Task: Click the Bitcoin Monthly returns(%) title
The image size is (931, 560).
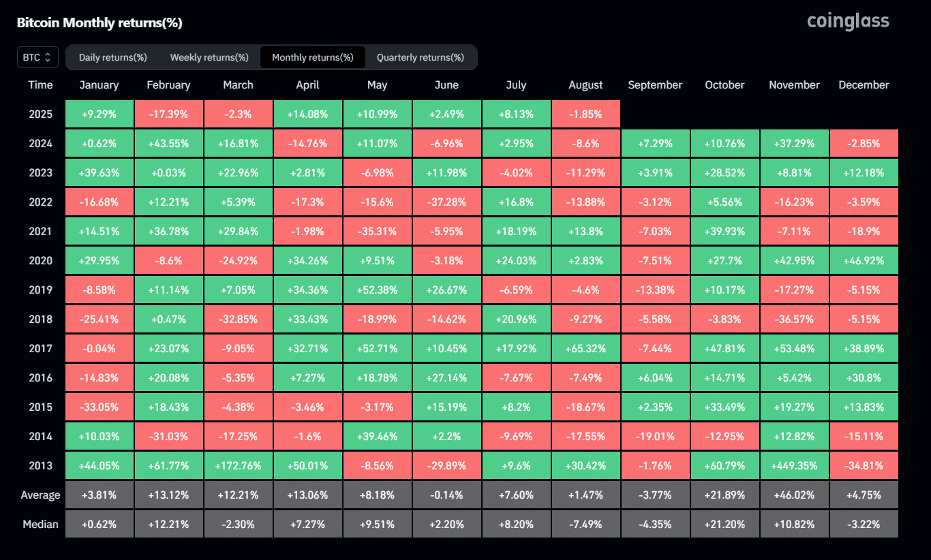Action: [100, 22]
